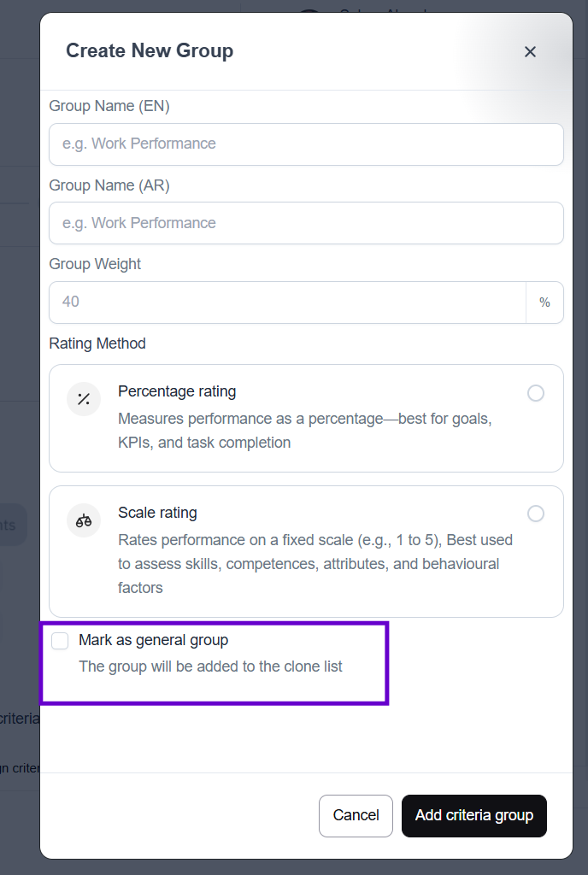The width and height of the screenshot is (588, 875).
Task: Click the % suffix on Group Weight
Action: pos(544,302)
